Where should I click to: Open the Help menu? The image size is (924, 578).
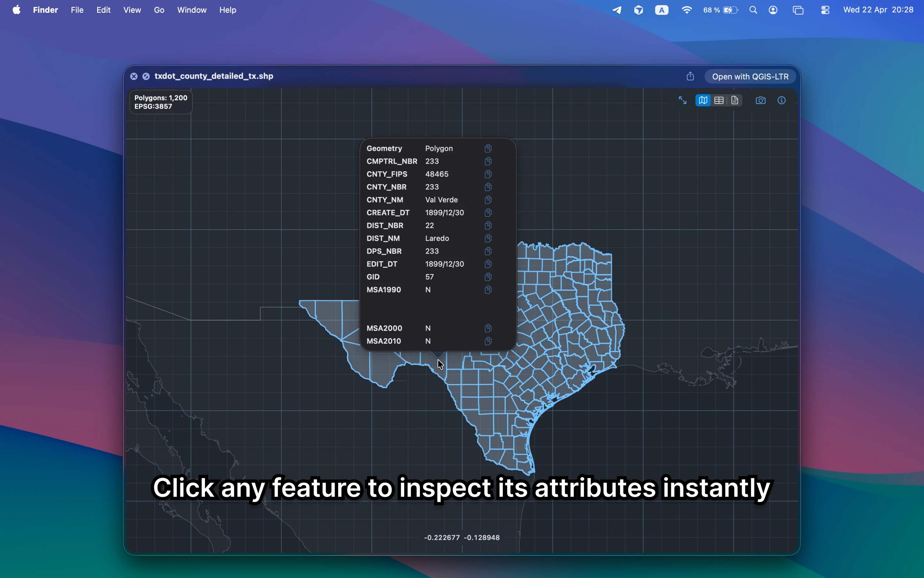(228, 10)
